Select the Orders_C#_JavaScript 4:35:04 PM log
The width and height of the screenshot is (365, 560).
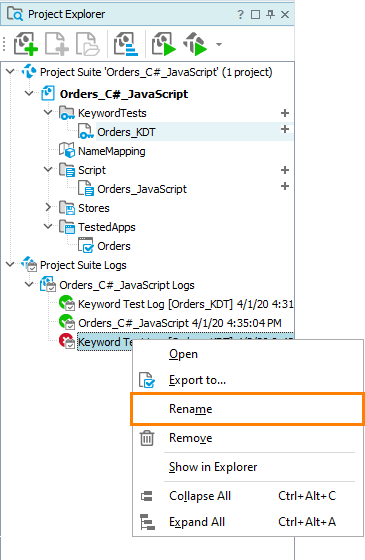tap(180, 322)
